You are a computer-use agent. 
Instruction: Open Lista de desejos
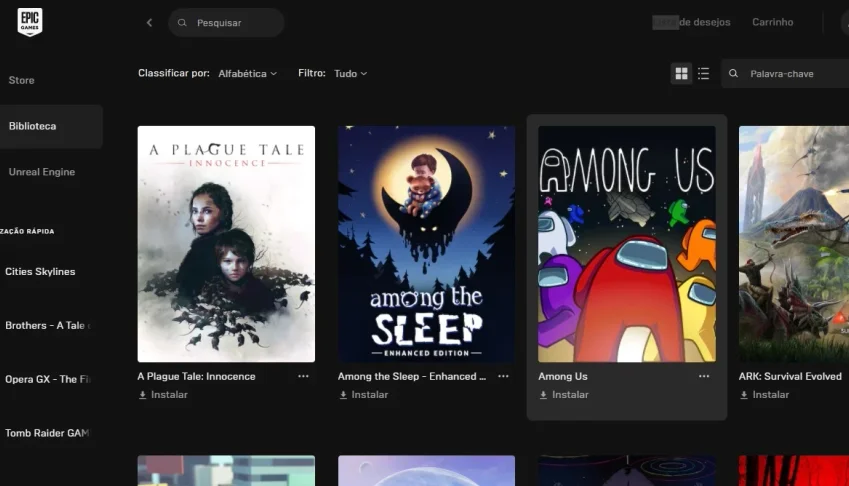691,22
